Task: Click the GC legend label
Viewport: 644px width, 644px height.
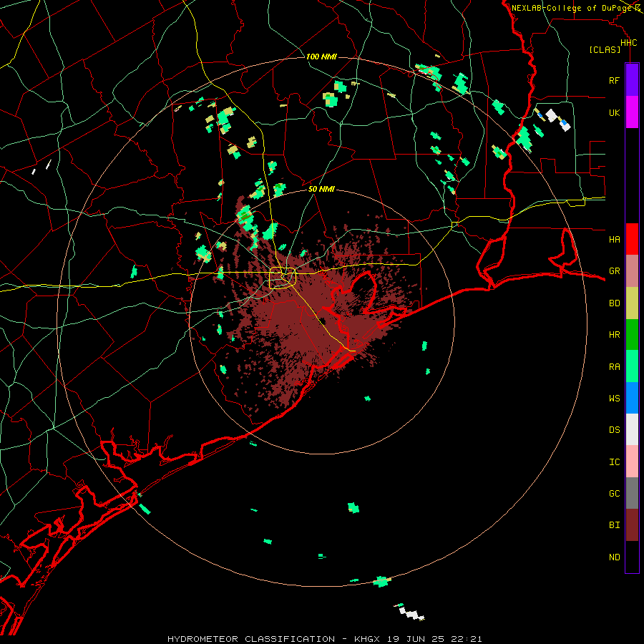Action: pyautogui.click(x=615, y=493)
